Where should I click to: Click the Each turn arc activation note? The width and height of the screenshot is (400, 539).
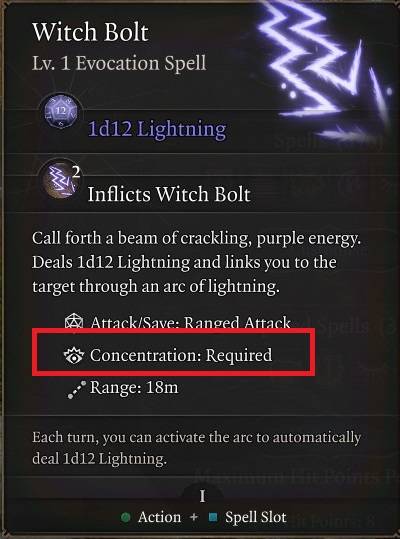pos(196,448)
